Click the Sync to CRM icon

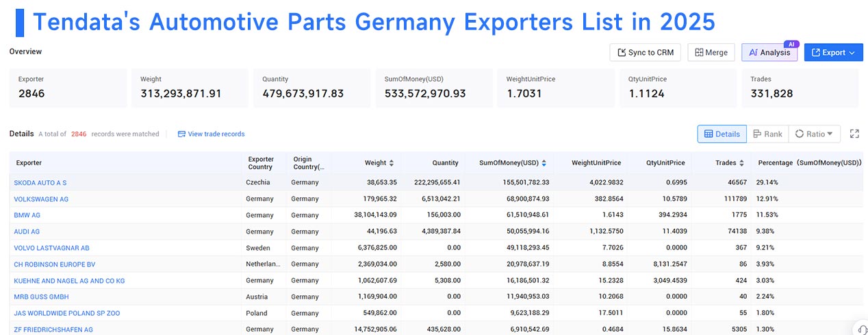622,53
